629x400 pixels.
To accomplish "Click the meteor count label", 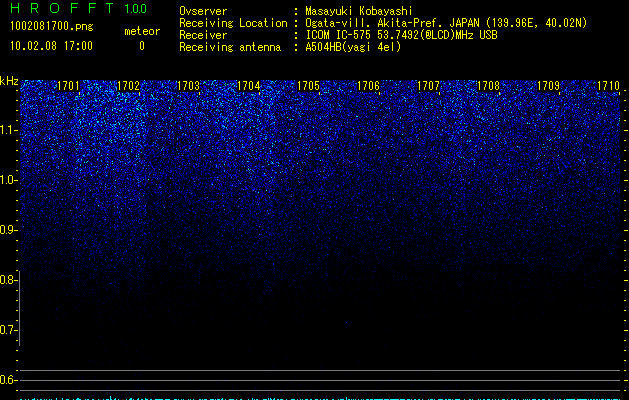I will pyautogui.click(x=142, y=31).
